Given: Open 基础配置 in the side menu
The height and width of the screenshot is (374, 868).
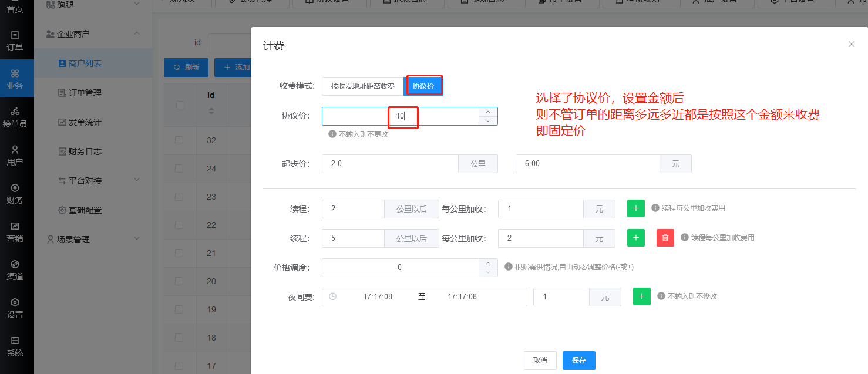Looking at the screenshot, I should point(93,210).
